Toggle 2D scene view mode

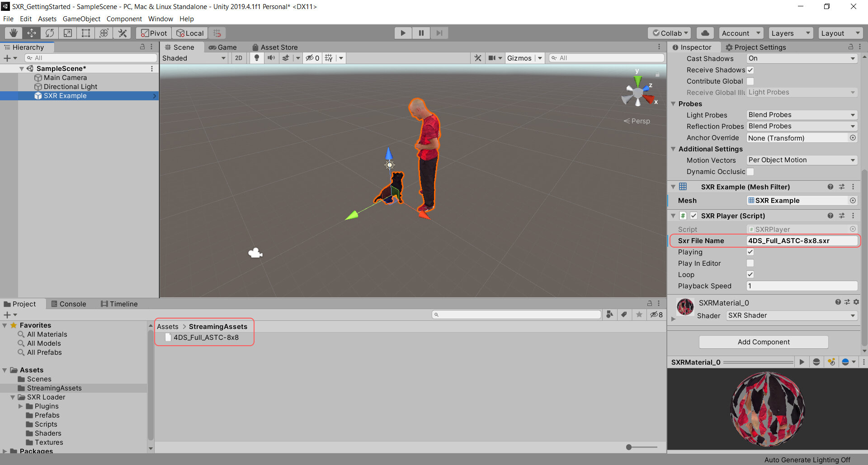[x=239, y=58]
